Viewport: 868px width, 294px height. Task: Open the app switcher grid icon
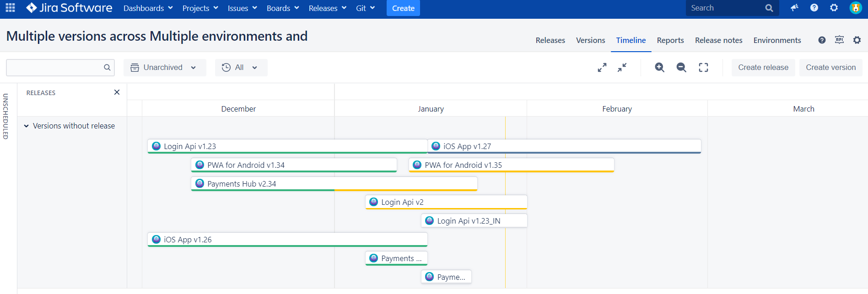pyautogui.click(x=10, y=8)
